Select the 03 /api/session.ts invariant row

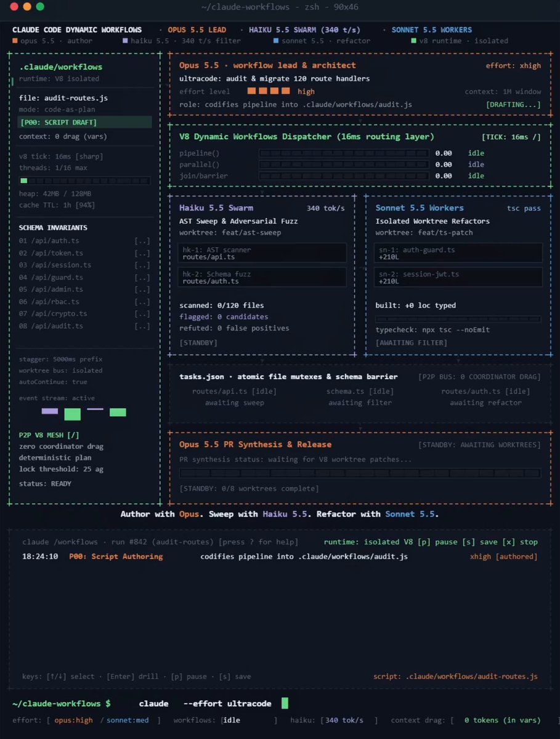pos(84,265)
